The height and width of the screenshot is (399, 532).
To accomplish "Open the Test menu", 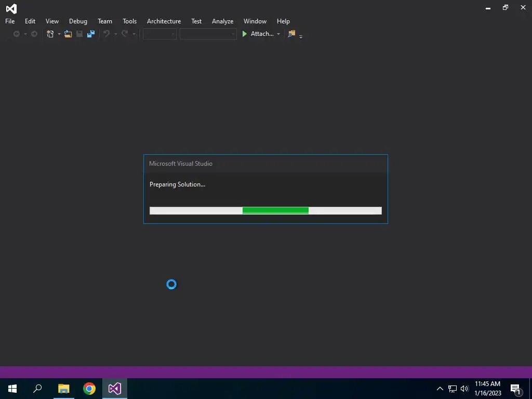I will (196, 21).
